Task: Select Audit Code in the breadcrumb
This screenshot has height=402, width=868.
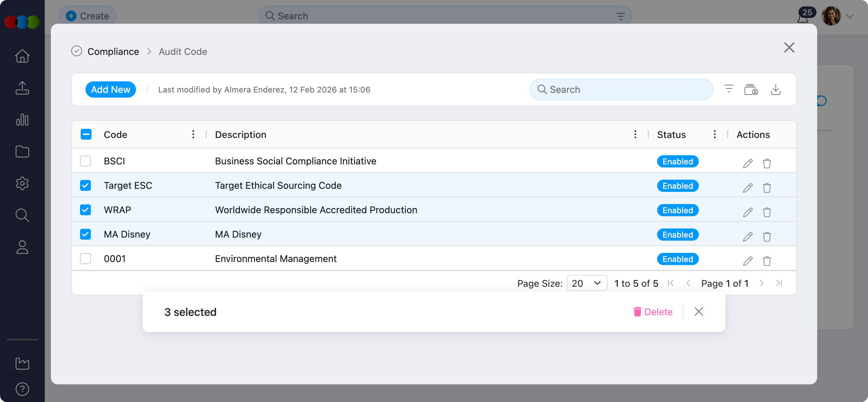Action: [183, 52]
